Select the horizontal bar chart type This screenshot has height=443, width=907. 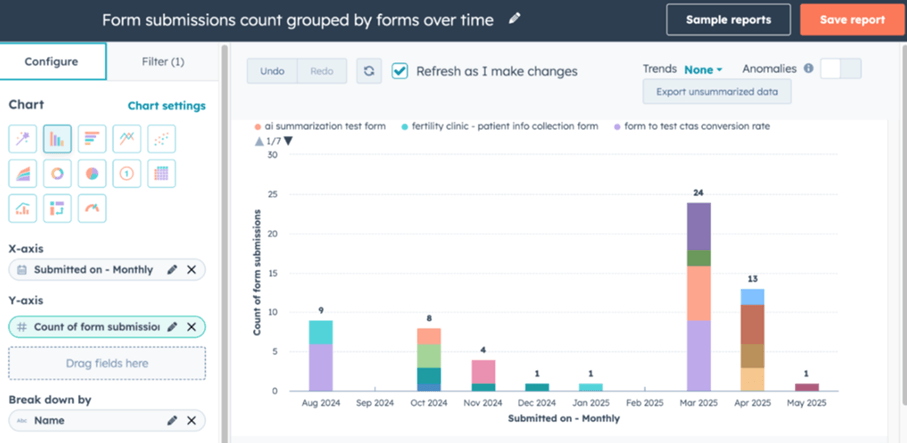pyautogui.click(x=92, y=139)
